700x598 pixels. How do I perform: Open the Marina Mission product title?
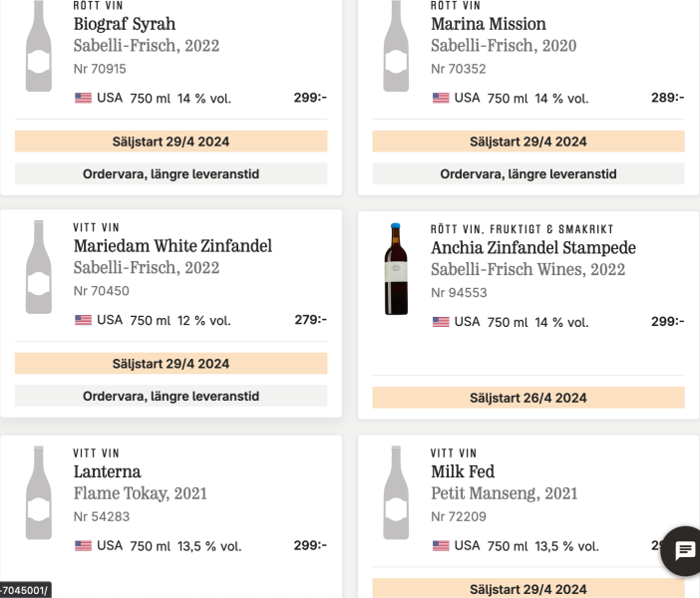(489, 24)
